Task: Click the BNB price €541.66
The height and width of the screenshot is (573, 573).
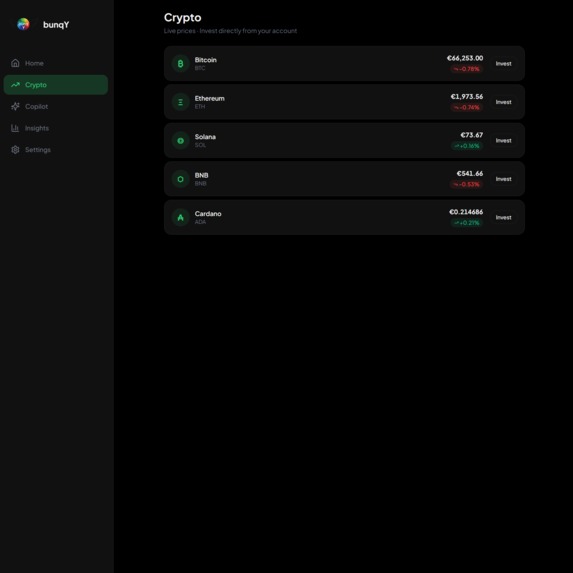Action: tap(470, 173)
